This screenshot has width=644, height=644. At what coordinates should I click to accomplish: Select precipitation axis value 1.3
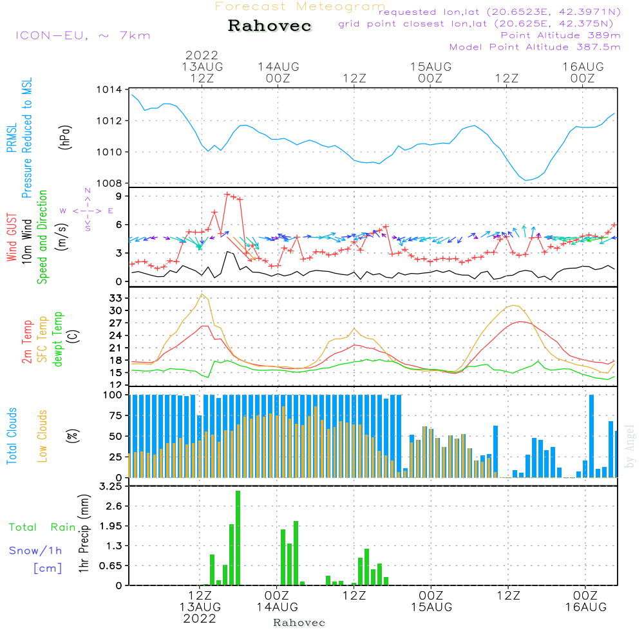tap(114, 546)
